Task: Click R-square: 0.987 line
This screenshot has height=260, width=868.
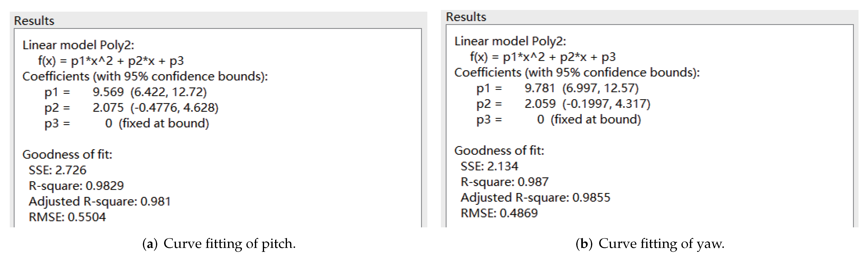Action: click(x=504, y=182)
